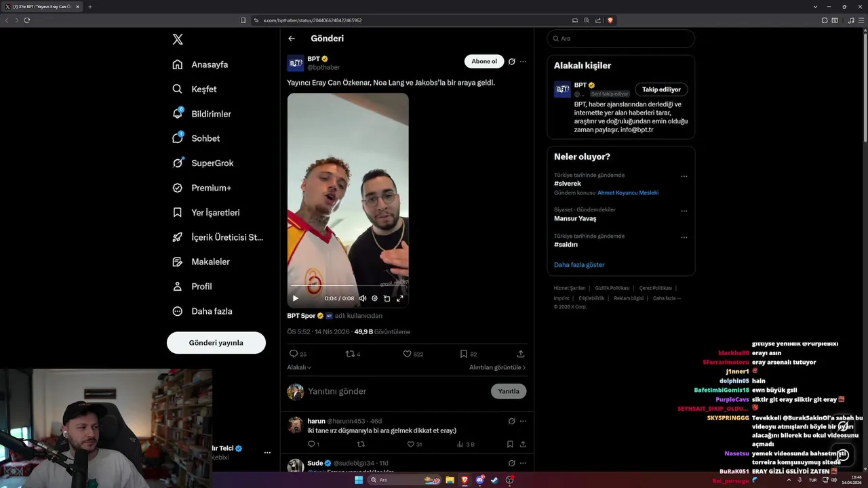Image resolution: width=868 pixels, height=488 pixels.
Task: Open Yer İşaretleri bookmarks
Action: click(x=206, y=212)
